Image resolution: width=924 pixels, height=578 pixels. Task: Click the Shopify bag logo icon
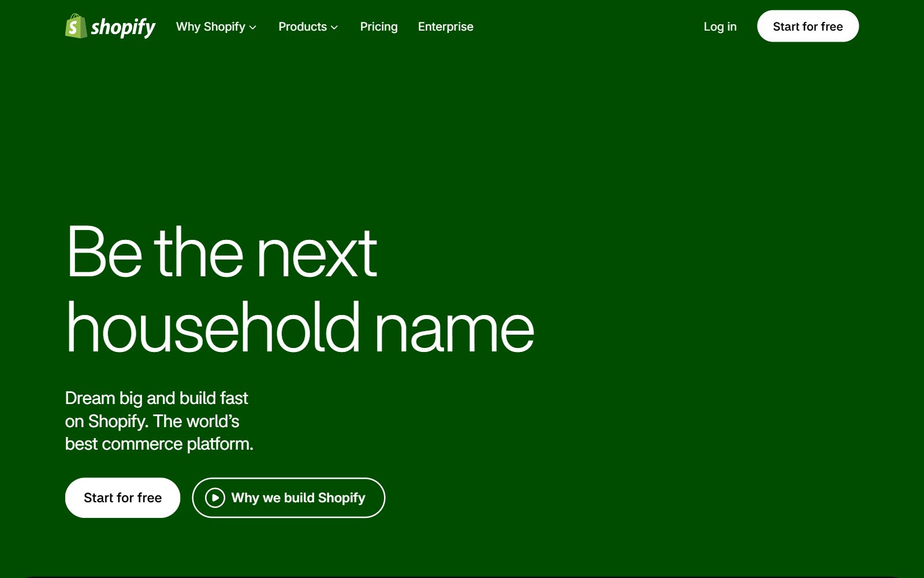(76, 26)
